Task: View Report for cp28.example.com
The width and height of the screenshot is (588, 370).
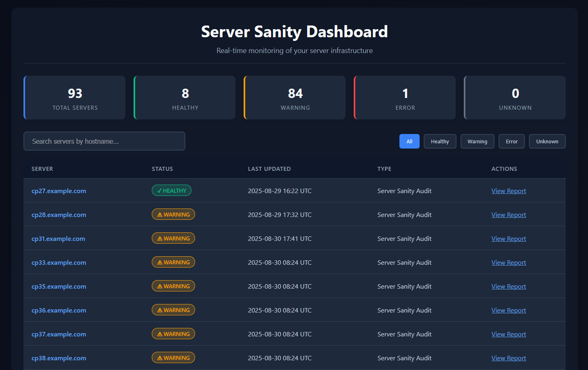Action: click(x=509, y=215)
